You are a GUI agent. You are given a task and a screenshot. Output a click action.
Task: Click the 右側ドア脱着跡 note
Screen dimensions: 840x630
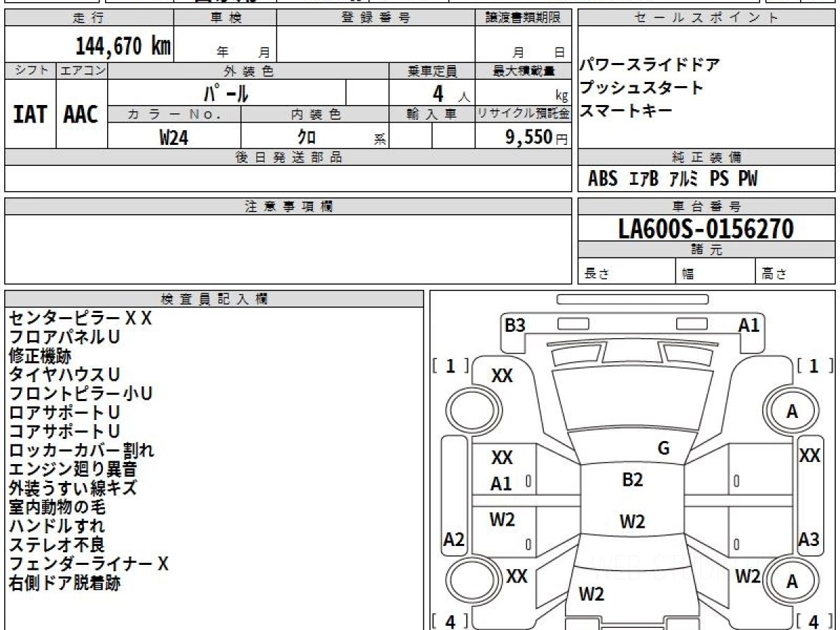click(64, 583)
